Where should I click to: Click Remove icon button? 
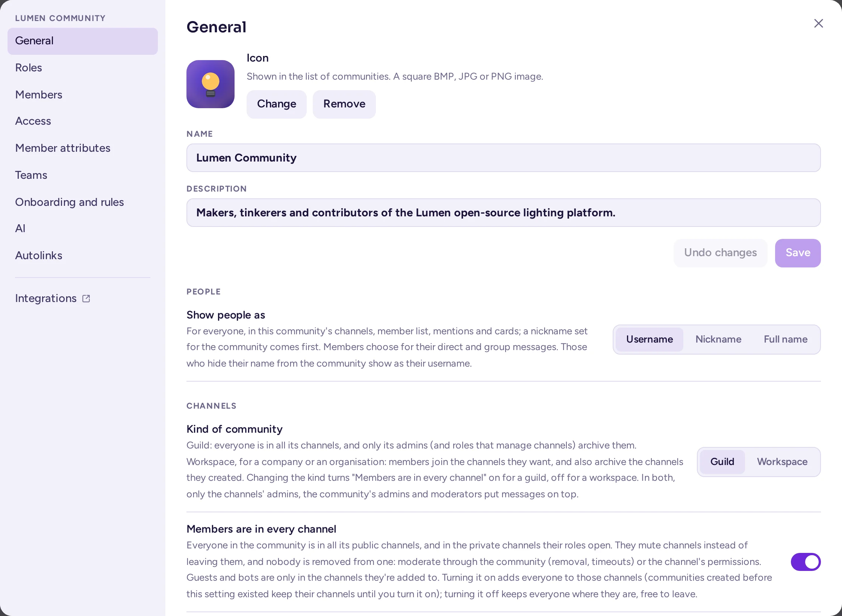point(344,104)
